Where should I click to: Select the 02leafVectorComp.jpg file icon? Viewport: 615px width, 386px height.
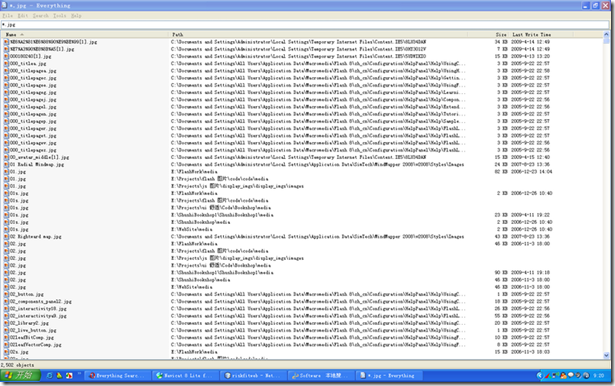(6, 344)
